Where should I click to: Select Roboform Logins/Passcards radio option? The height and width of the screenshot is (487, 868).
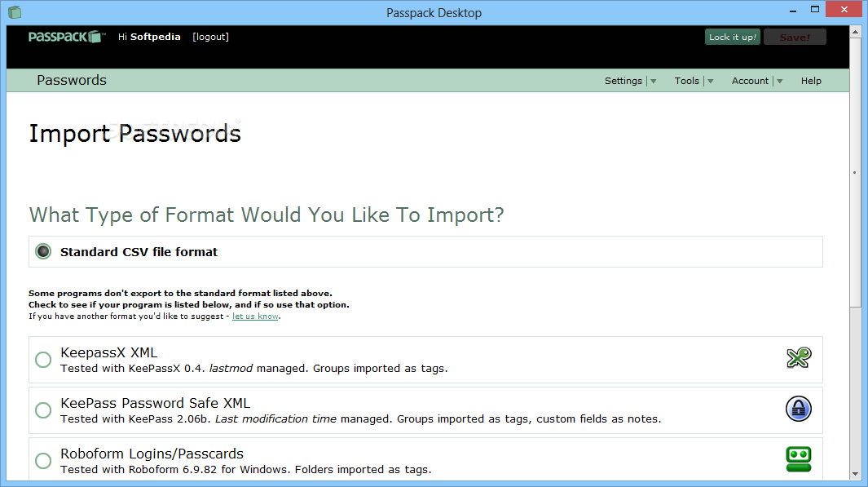pyautogui.click(x=43, y=460)
